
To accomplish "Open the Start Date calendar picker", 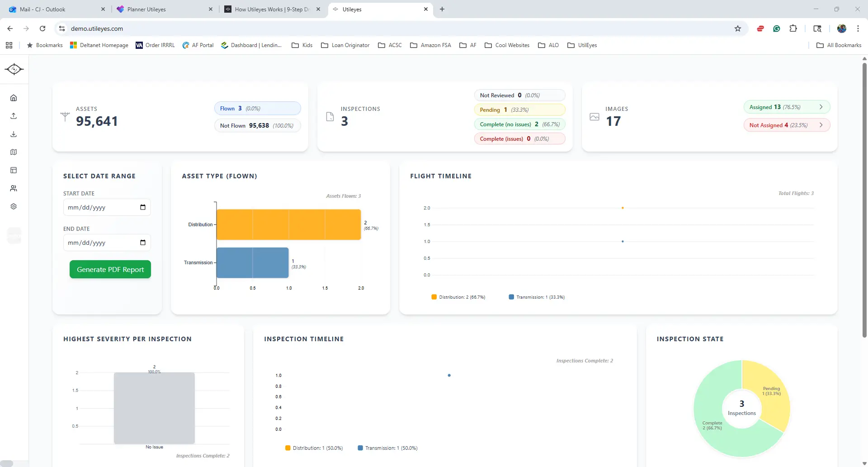I will [143, 207].
